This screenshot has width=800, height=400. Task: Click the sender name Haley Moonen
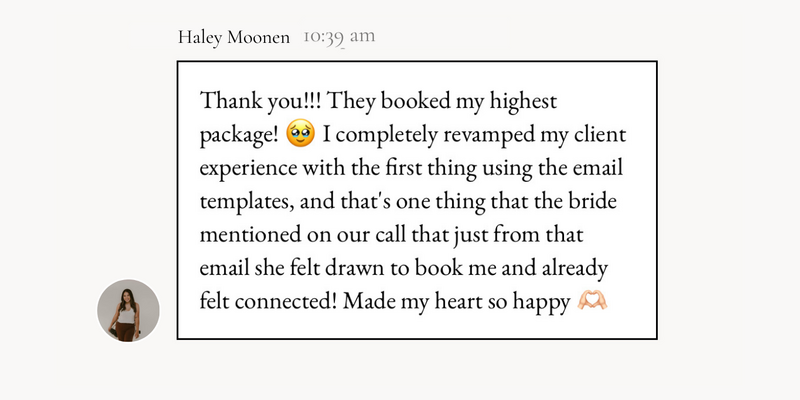pos(234,37)
